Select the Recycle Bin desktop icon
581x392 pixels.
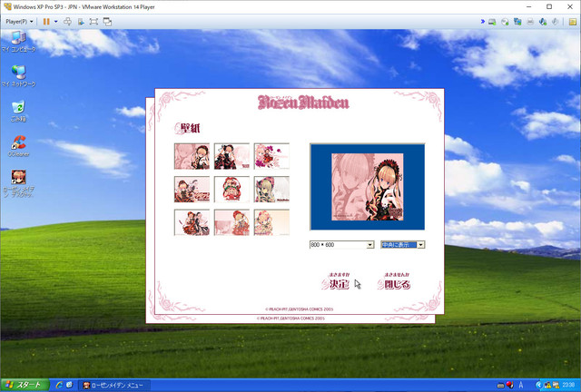point(18,111)
